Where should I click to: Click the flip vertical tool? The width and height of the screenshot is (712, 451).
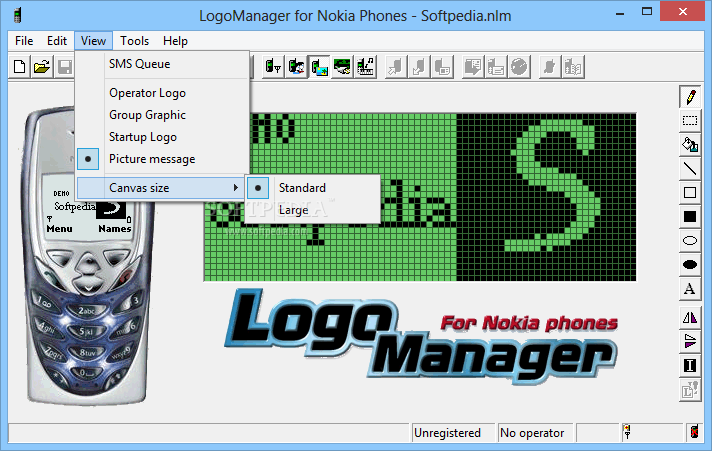pyautogui.click(x=690, y=341)
